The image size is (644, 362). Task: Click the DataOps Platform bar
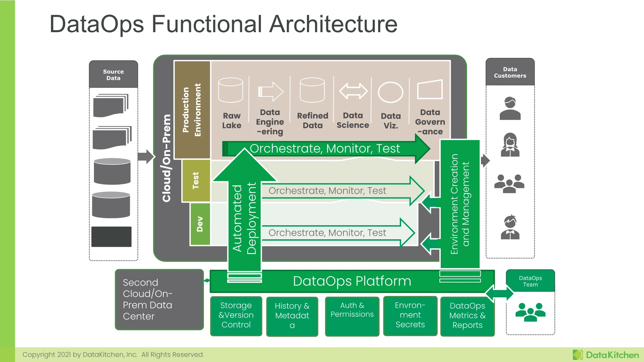point(352,281)
